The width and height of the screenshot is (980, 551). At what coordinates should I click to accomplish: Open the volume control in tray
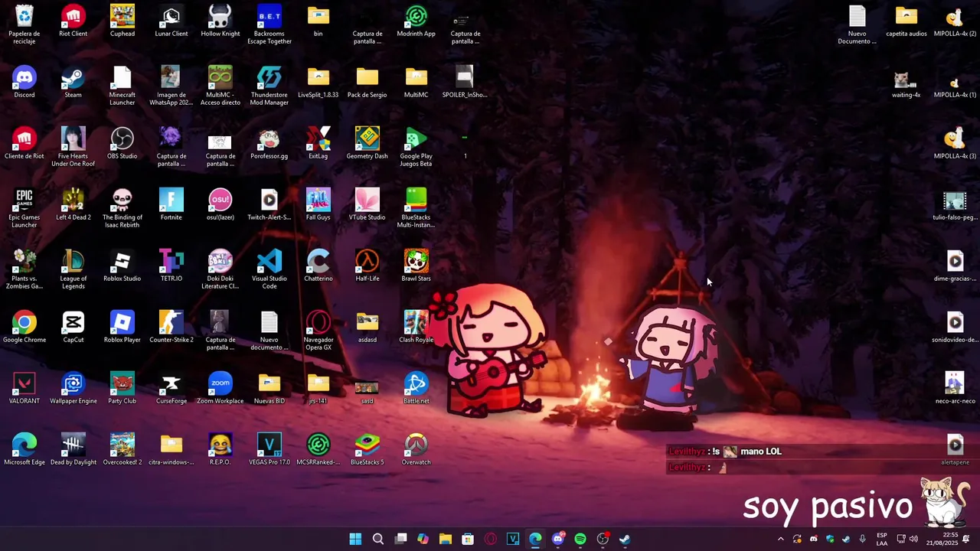(913, 539)
